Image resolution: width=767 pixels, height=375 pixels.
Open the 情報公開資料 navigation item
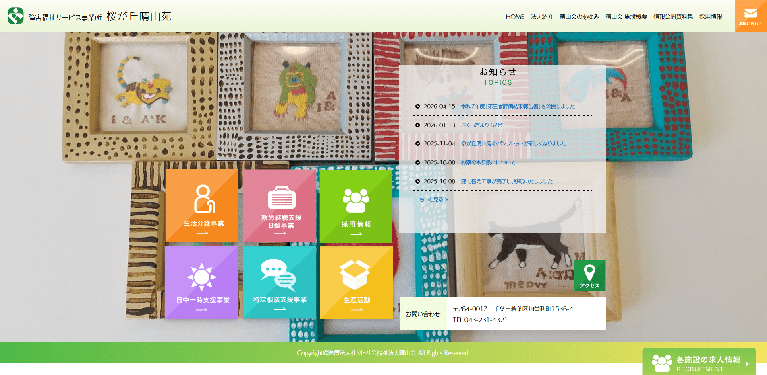pyautogui.click(x=673, y=17)
